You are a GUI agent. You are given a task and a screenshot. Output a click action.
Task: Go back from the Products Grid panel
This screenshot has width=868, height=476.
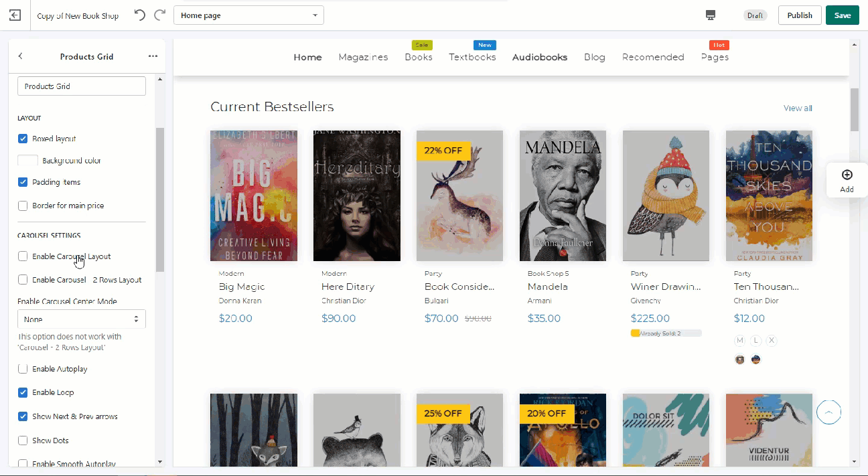(20, 56)
